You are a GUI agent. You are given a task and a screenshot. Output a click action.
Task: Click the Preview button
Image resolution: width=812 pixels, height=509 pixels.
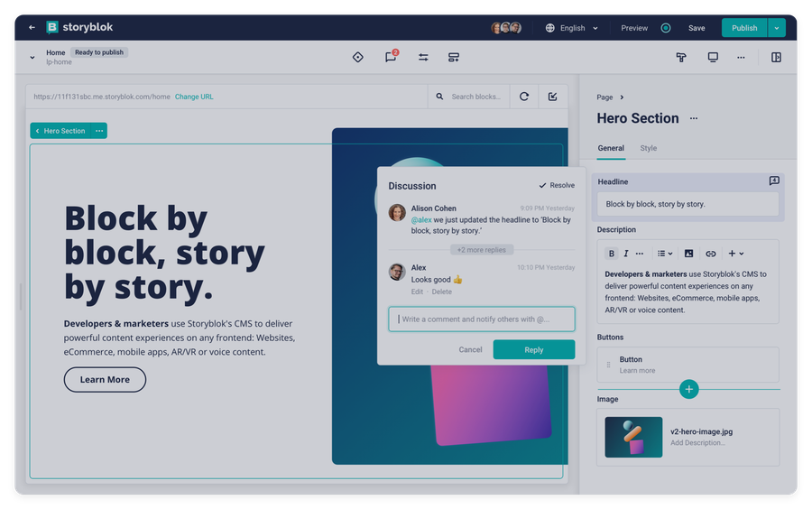(x=634, y=28)
